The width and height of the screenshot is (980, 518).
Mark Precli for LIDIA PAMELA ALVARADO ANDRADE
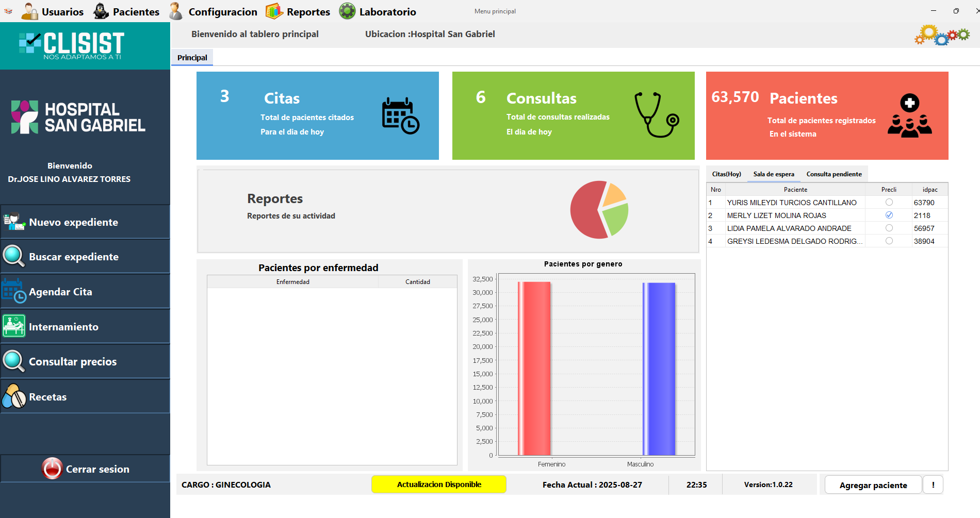point(889,228)
